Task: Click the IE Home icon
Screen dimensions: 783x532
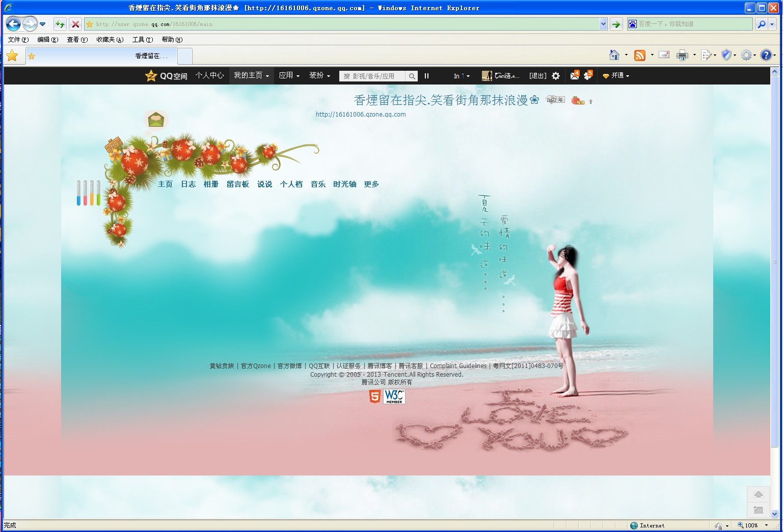Action: 614,55
